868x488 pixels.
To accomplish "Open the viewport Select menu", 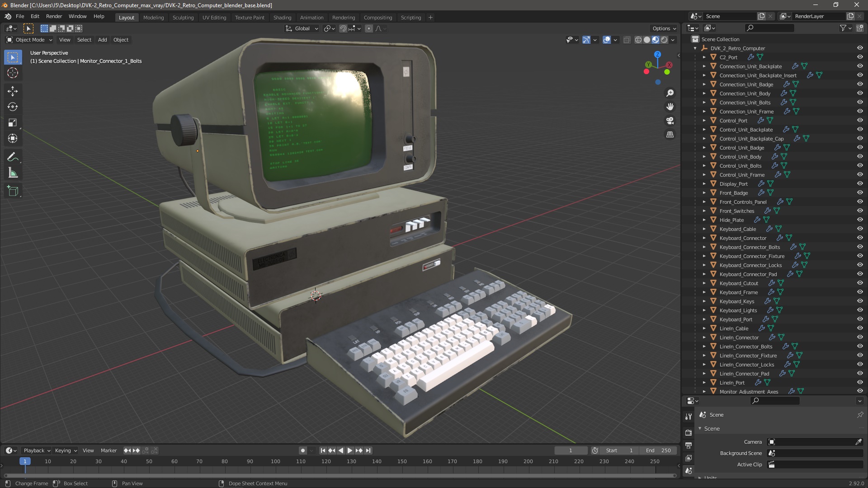I will pos(84,40).
